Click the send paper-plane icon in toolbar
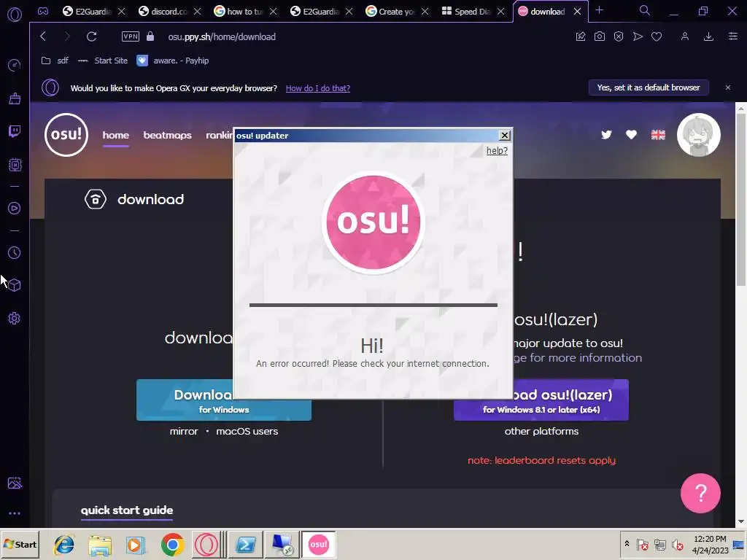The height and width of the screenshot is (560, 747). pyautogui.click(x=638, y=36)
